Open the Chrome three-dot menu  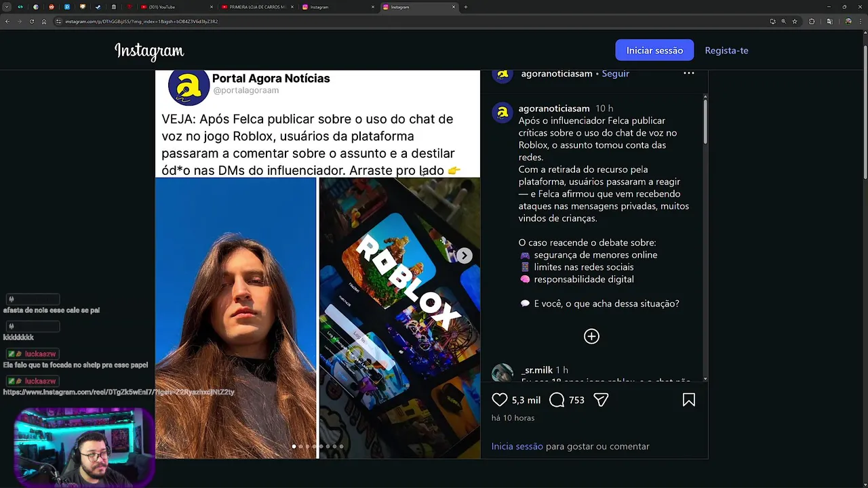[x=861, y=21]
